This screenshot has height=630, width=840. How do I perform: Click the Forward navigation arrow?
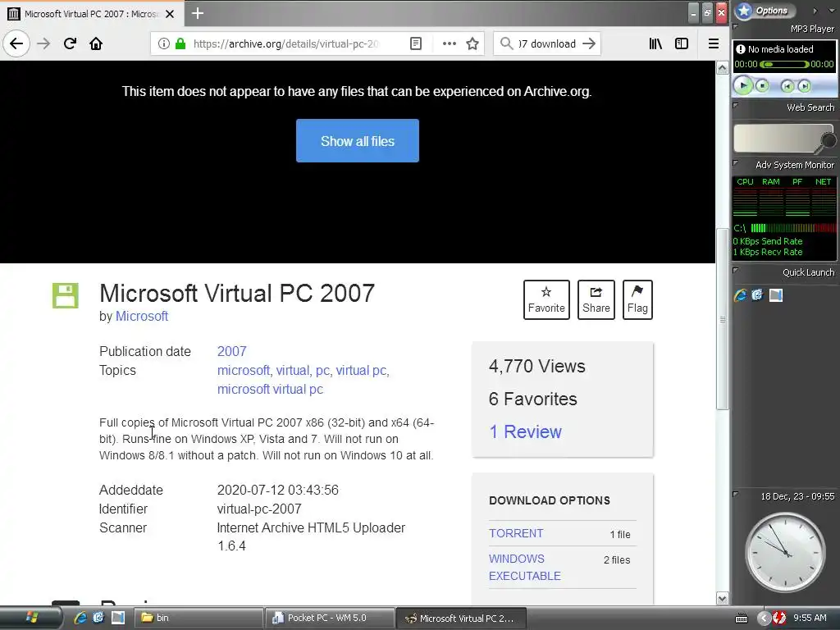(x=44, y=43)
